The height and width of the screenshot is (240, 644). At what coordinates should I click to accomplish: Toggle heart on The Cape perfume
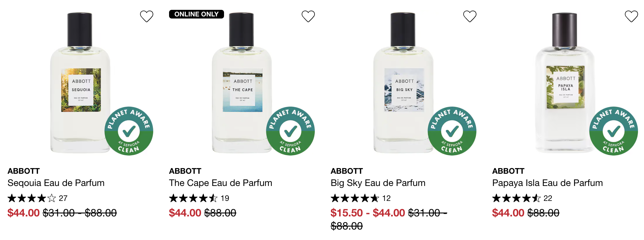tap(308, 16)
